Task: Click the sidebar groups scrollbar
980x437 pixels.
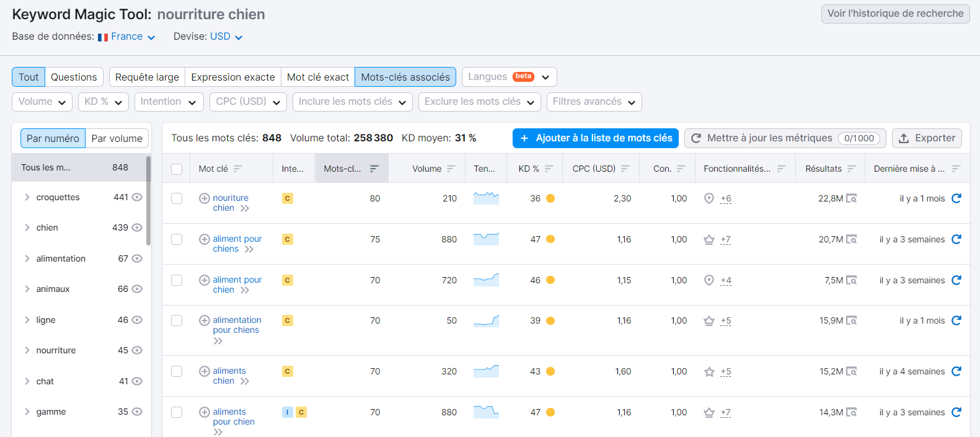Action: pyautogui.click(x=148, y=200)
